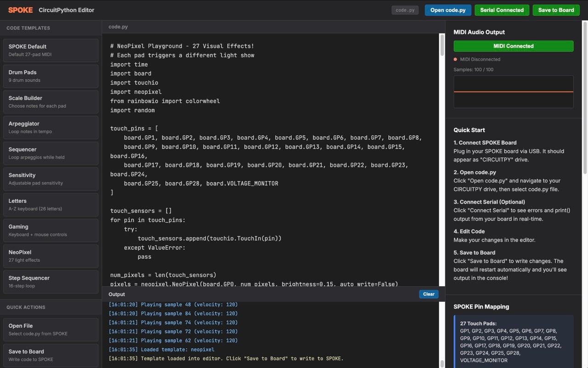Clear the Output console
Image resolution: width=588 pixels, height=368 pixels.
click(x=429, y=294)
